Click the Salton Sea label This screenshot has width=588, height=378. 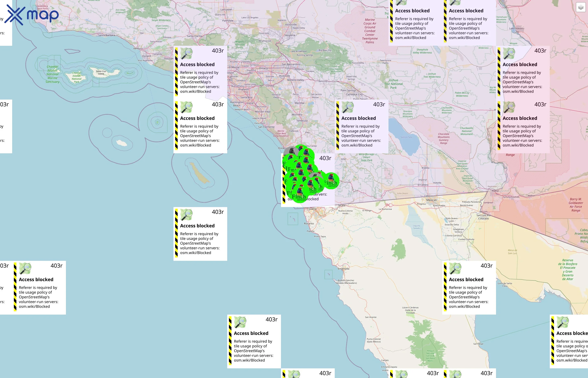coord(406,137)
